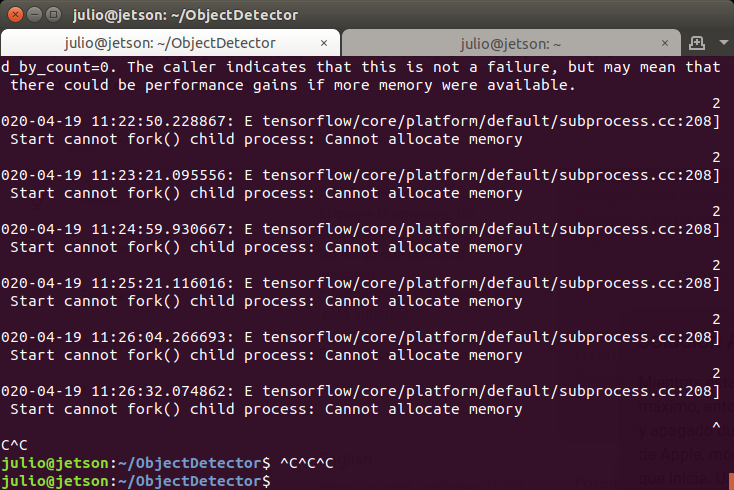Close the julio@jetson: ~ tab
734x490 pixels.
point(665,43)
